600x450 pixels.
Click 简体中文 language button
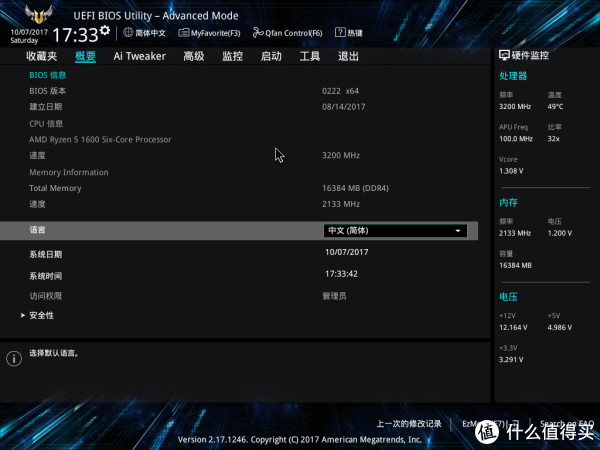tap(150, 33)
